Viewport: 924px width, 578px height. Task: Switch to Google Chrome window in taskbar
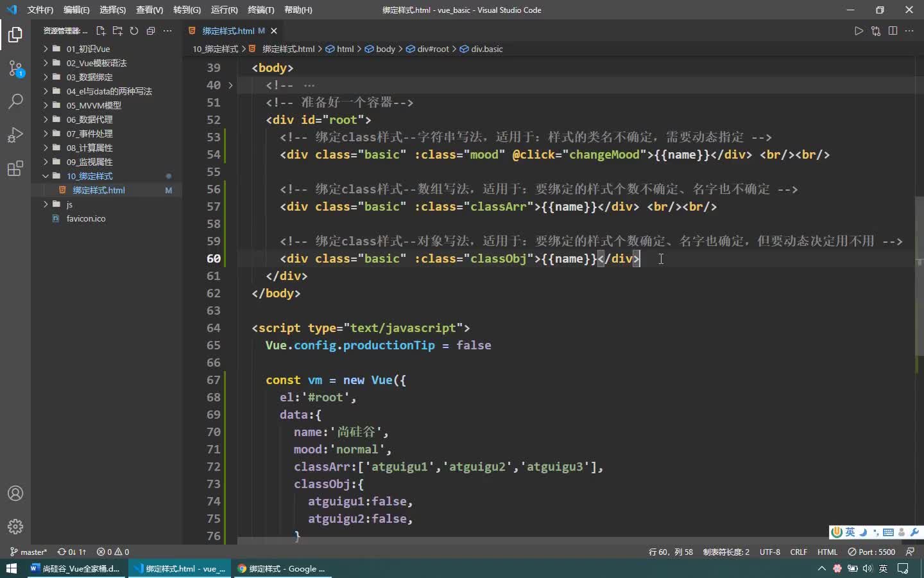[282, 568]
